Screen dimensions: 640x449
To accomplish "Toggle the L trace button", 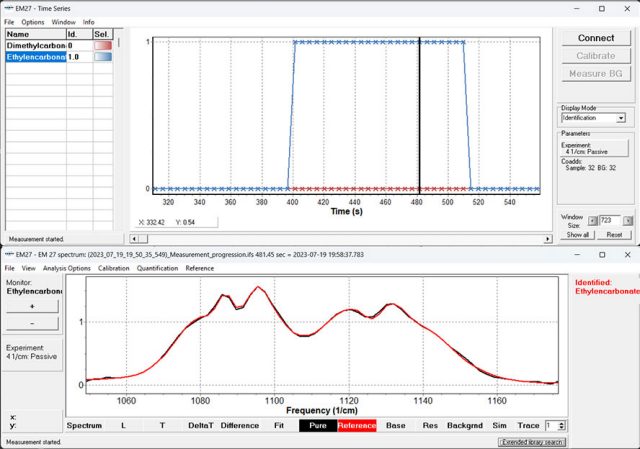I will point(123,425).
